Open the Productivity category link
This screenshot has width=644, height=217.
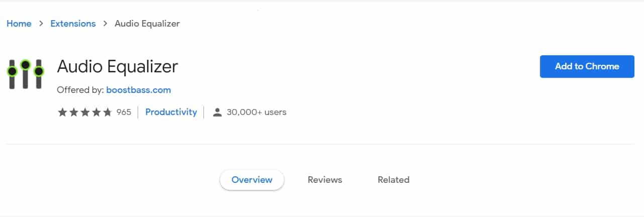coord(171,112)
